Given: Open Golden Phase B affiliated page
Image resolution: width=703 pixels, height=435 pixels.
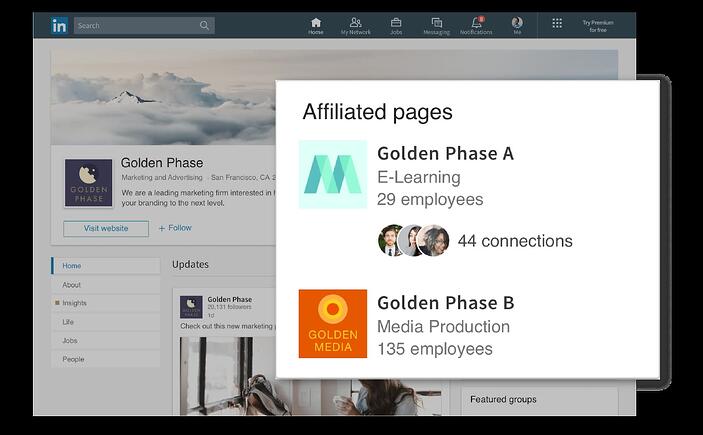Looking at the screenshot, I should pyautogui.click(x=445, y=303).
